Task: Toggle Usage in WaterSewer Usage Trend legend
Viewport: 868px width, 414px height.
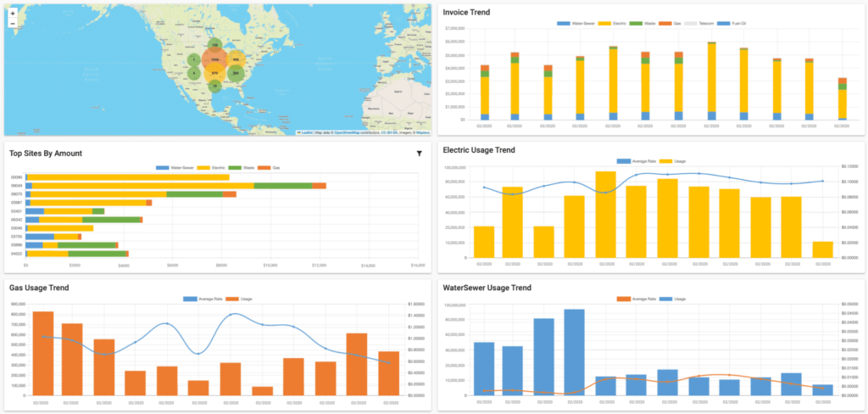Action: click(x=671, y=299)
